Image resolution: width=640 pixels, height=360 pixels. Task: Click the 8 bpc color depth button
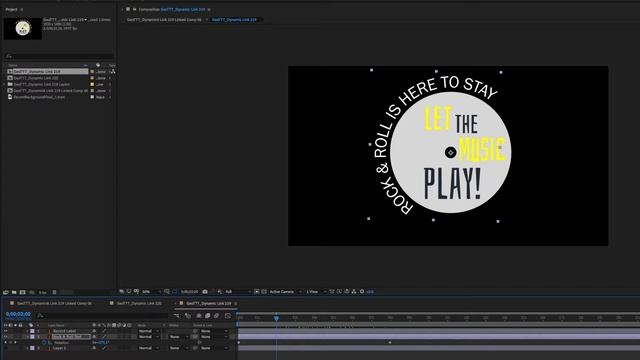coord(42,292)
